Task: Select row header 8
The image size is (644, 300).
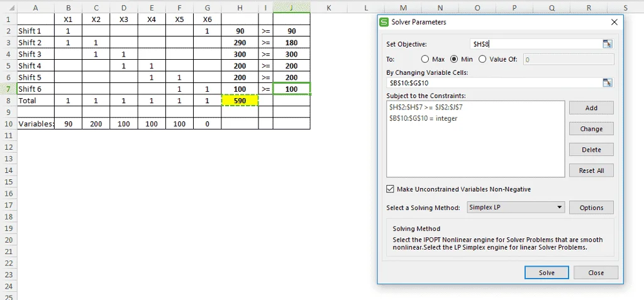Action: 9,100
